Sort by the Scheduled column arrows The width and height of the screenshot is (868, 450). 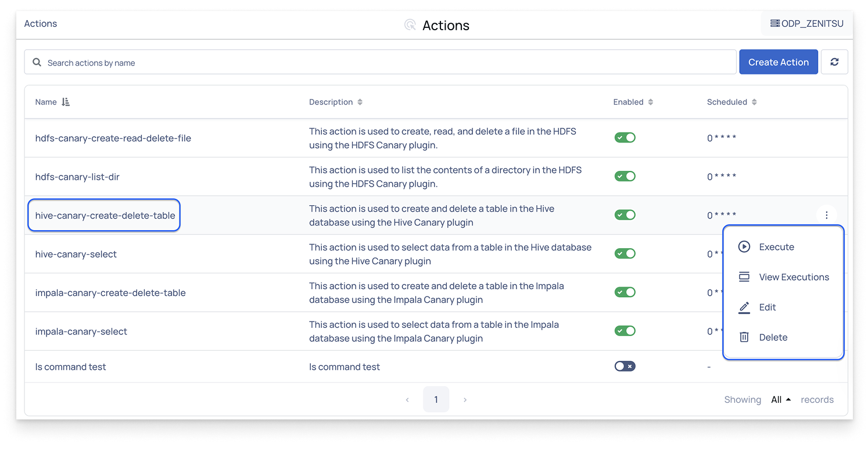754,102
